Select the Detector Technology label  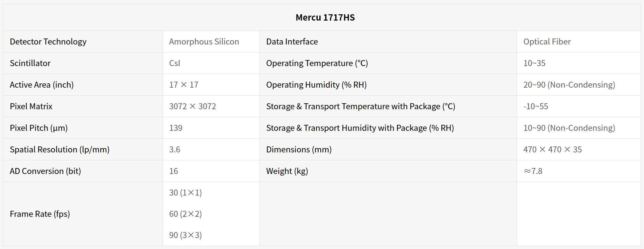pyautogui.click(x=48, y=42)
